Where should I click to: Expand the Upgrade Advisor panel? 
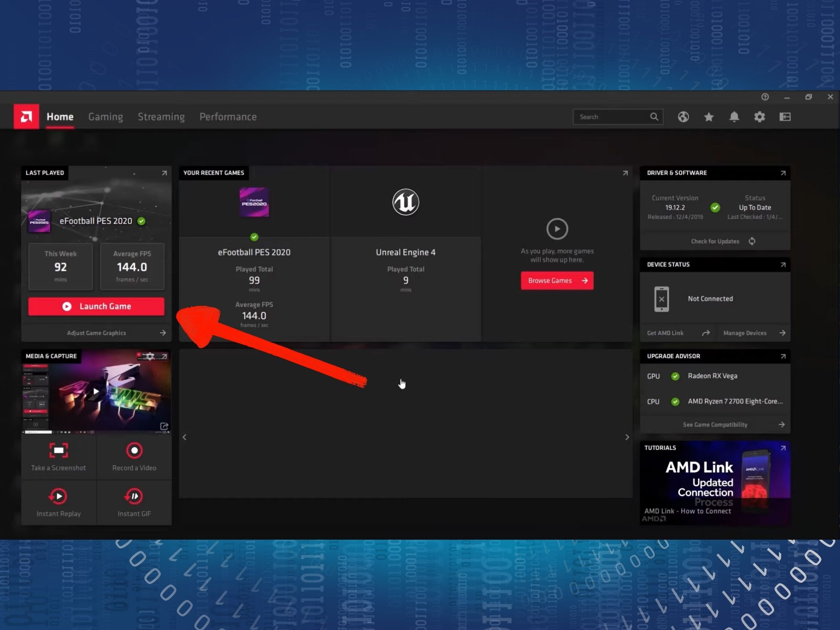[x=783, y=356]
